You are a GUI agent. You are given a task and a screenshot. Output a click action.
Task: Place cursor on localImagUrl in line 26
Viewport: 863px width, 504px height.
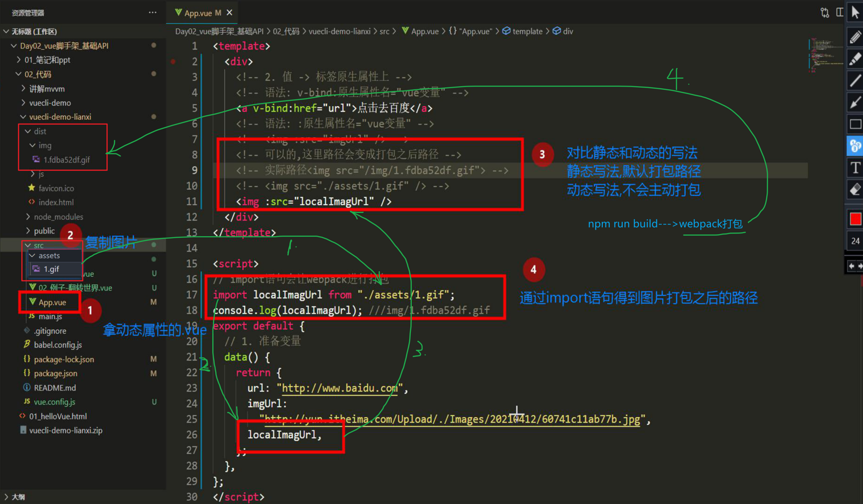[x=282, y=435]
